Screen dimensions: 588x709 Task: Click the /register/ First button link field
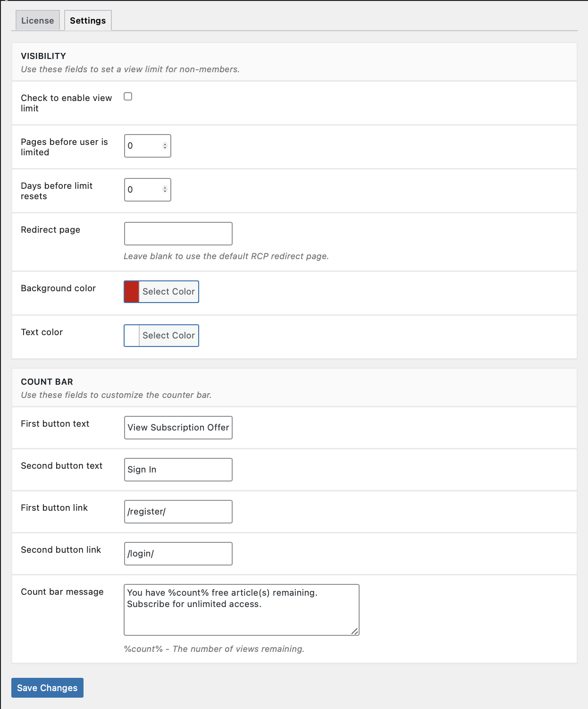click(178, 512)
